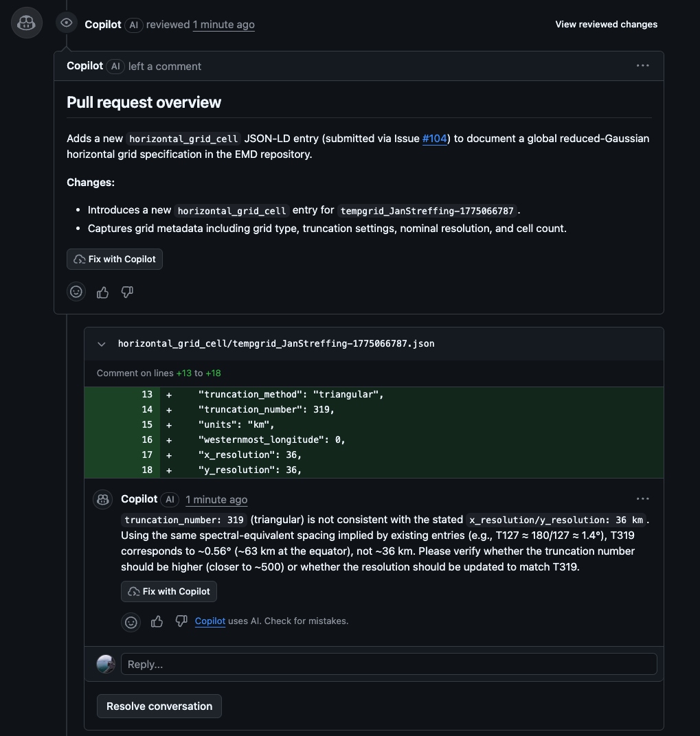
Task: Click line number 16 in the diff
Action: coord(146,440)
